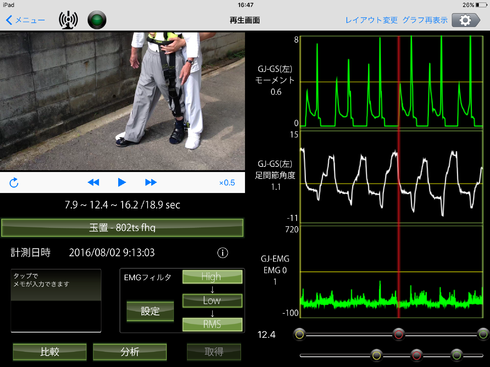Fast-forward the video playback
The height and width of the screenshot is (367, 490).
coord(151,182)
